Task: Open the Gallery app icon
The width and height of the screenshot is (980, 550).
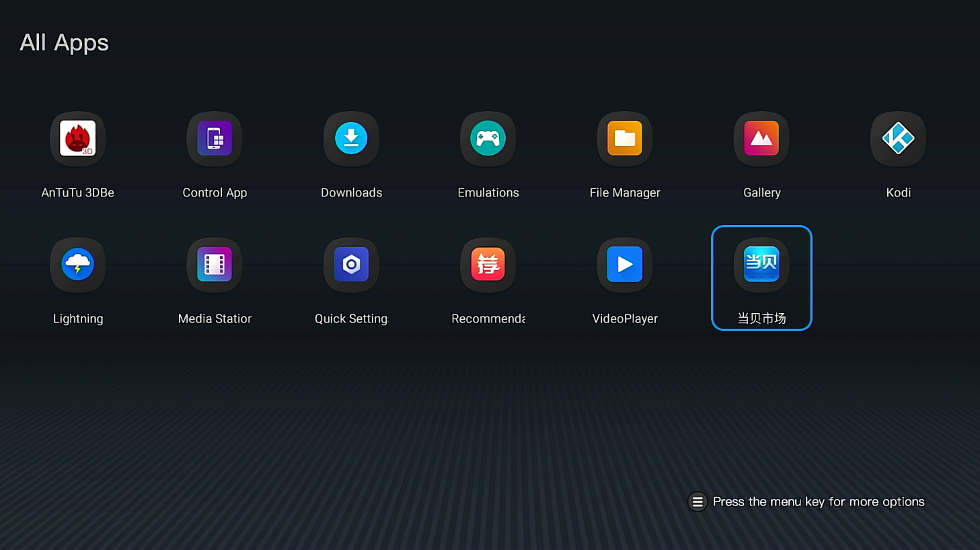Action: (761, 139)
